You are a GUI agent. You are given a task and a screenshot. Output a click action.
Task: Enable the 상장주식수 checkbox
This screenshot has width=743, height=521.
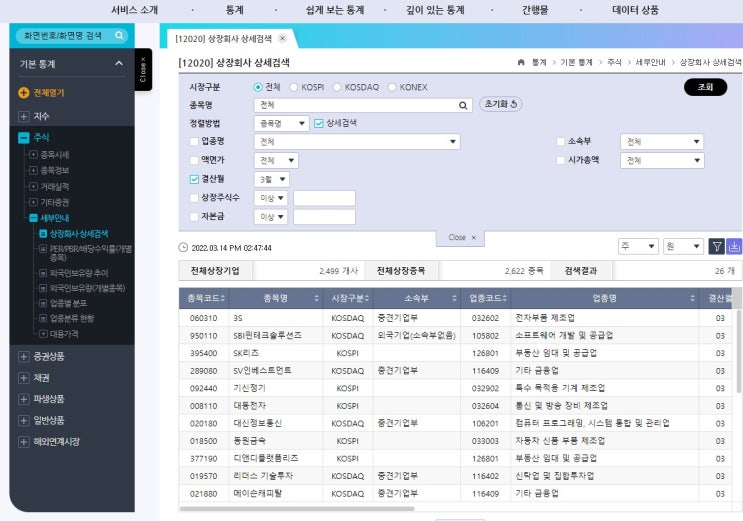pyautogui.click(x=194, y=198)
